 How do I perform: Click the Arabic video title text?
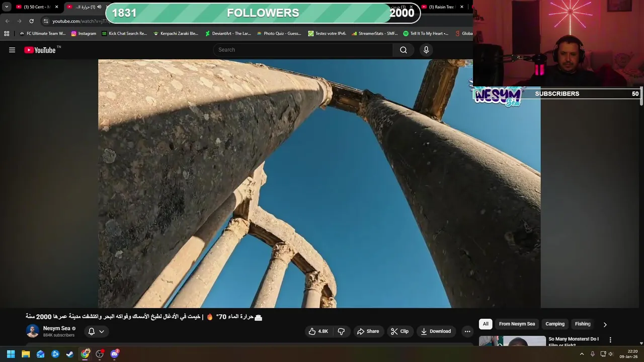tap(144, 317)
